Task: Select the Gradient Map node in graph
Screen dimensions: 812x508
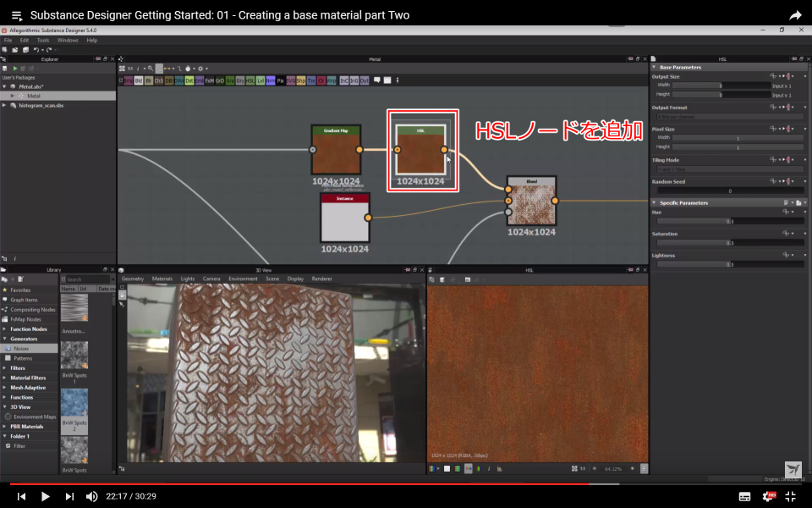Action: pyautogui.click(x=336, y=150)
